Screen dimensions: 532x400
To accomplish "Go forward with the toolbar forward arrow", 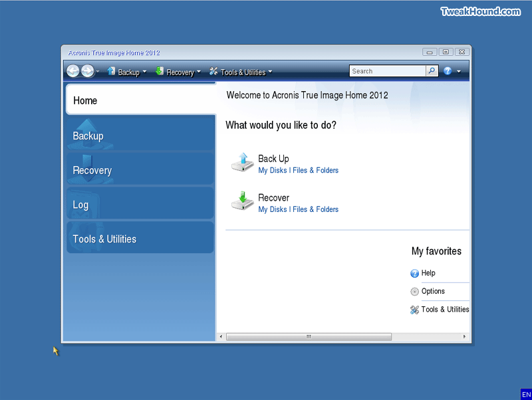I will coord(88,71).
